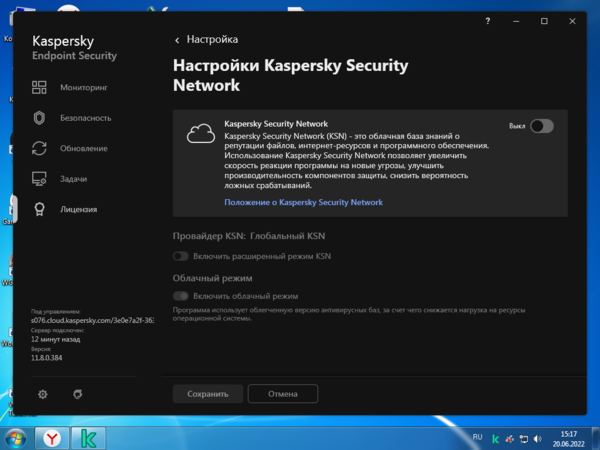The image size is (600, 450).
Task: Open the Лицензия license icon
Action: (x=40, y=210)
